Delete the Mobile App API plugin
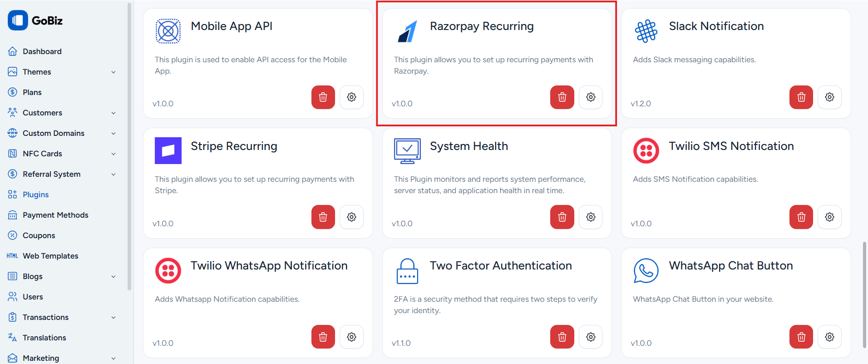This screenshot has height=364, width=868. 323,97
